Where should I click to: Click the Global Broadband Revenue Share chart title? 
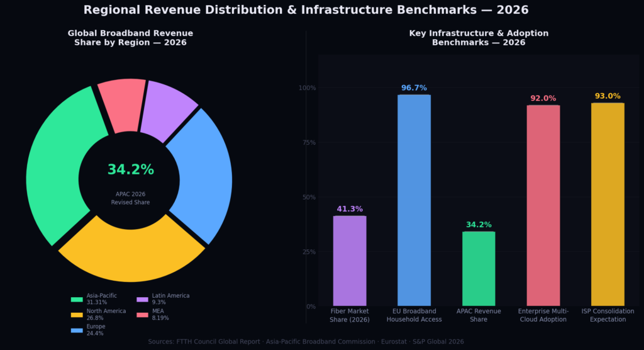(130, 38)
